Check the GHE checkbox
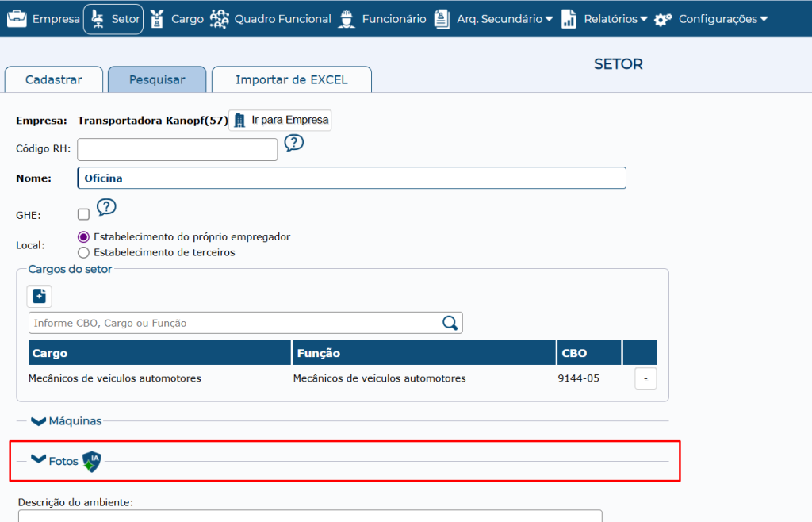Viewport: 812px width, 522px height. pyautogui.click(x=81, y=213)
